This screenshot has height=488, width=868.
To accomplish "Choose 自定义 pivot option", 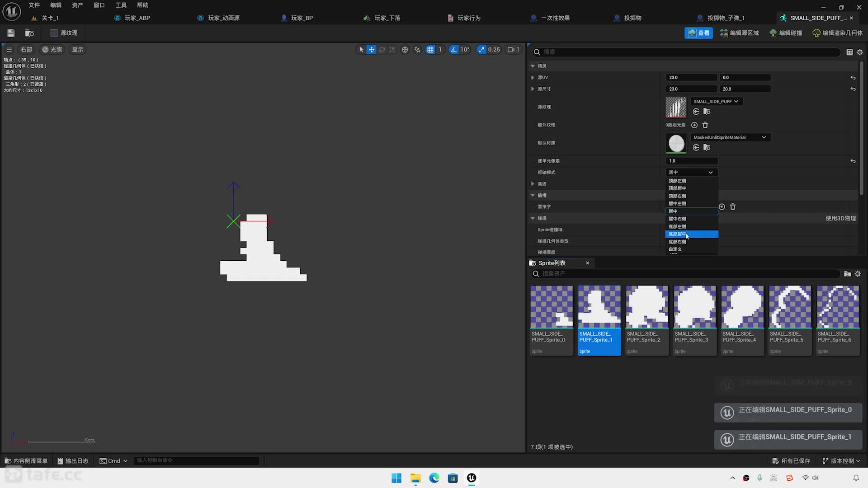I will tap(692, 249).
